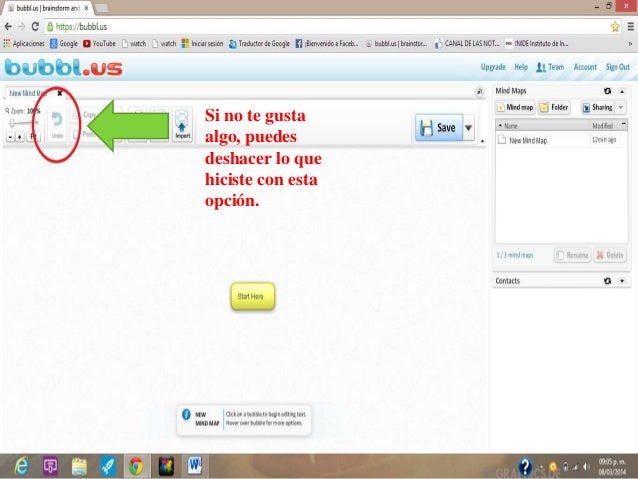The width and height of the screenshot is (638, 479).
Task: Collapse the Mind Maps panel
Action: [x=622, y=92]
